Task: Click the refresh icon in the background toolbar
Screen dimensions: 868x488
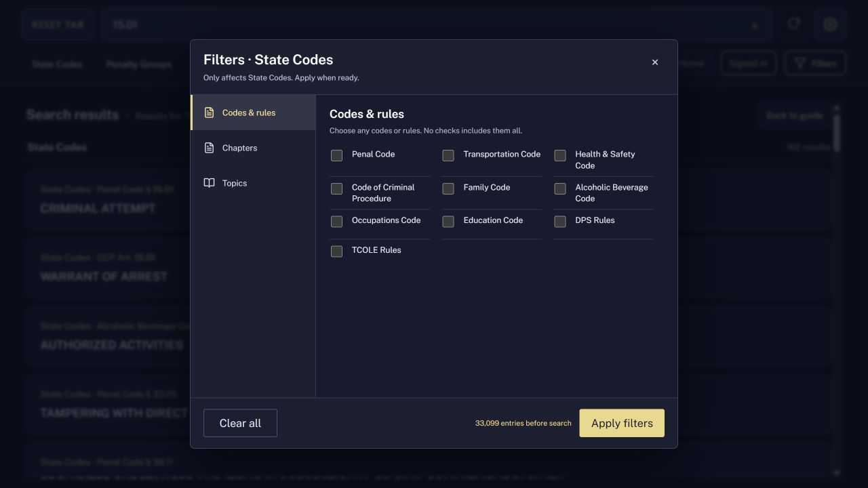Action: [x=793, y=24]
